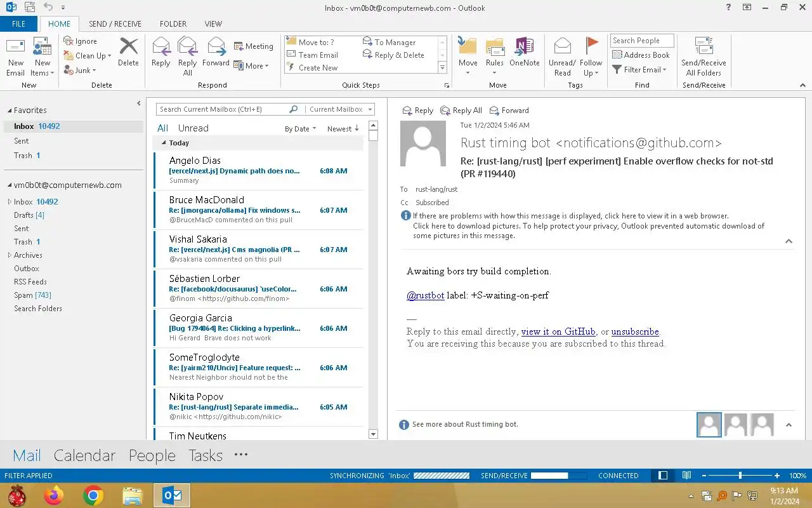This screenshot has width=812, height=508.
Task: Open the Drafts folder
Action: [x=29, y=215]
